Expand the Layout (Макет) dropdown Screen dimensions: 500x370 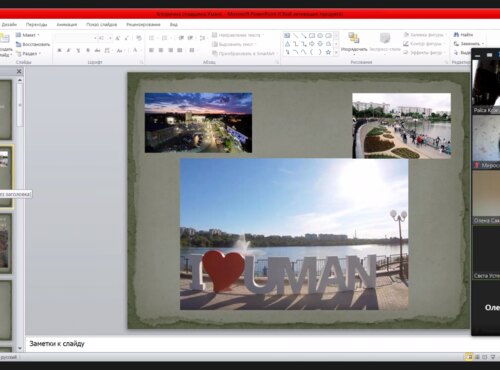[x=28, y=35]
